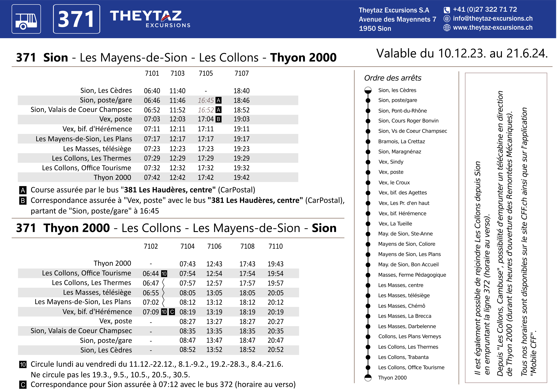
Task: Click 'Sion, Valais de Coeur Champsec' row label in bottom table
Action: [x=81, y=331]
